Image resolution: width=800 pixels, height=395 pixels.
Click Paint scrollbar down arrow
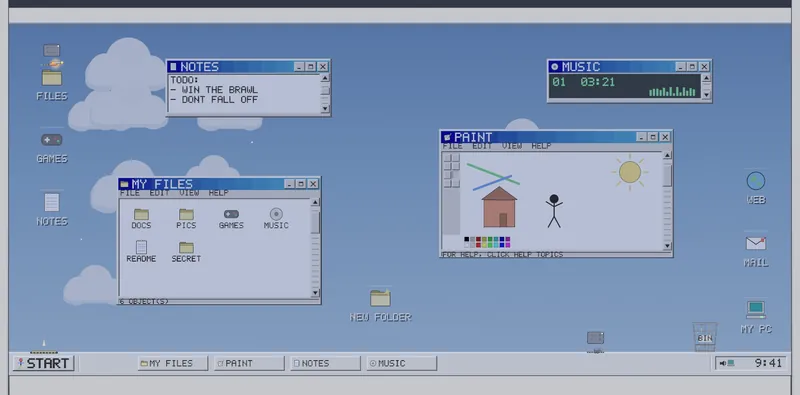(667, 245)
